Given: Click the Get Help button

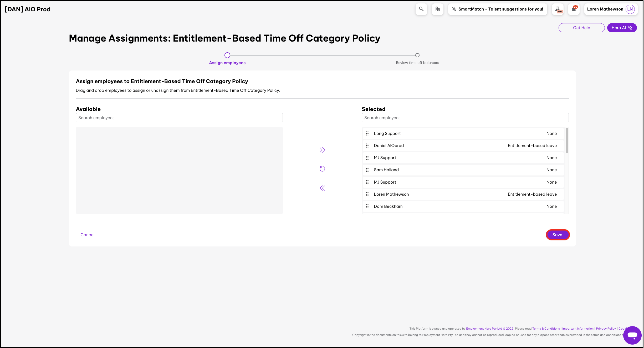Looking at the screenshot, I should point(581,28).
